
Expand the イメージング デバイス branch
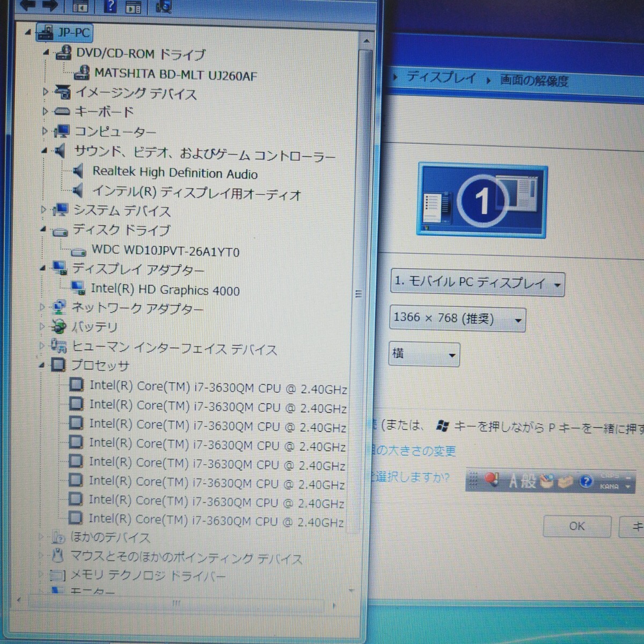tap(46, 92)
